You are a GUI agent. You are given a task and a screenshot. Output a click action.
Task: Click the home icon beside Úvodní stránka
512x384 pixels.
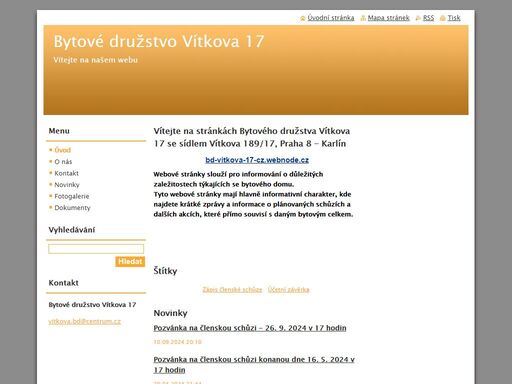click(303, 18)
